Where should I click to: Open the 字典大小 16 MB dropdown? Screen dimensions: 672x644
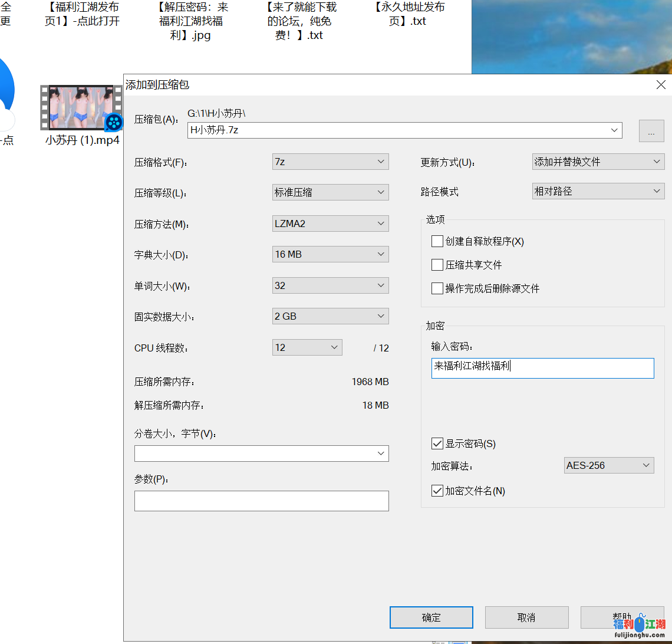330,254
